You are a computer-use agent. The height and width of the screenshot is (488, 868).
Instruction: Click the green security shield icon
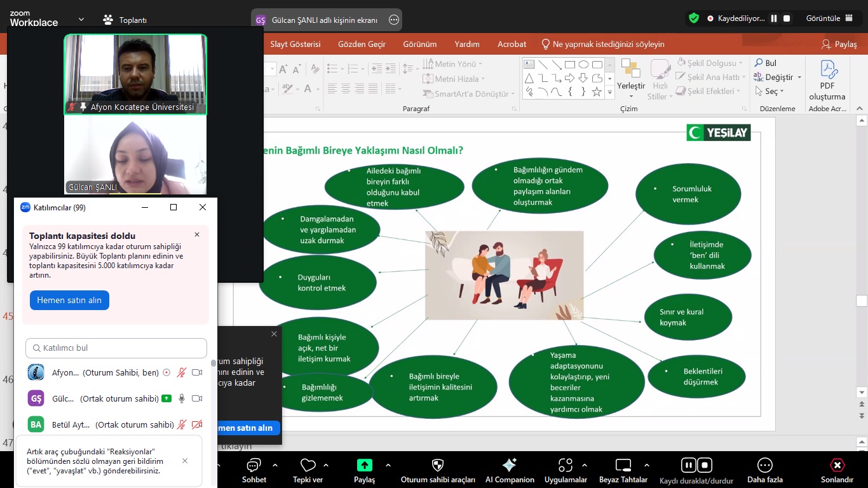click(x=694, y=18)
